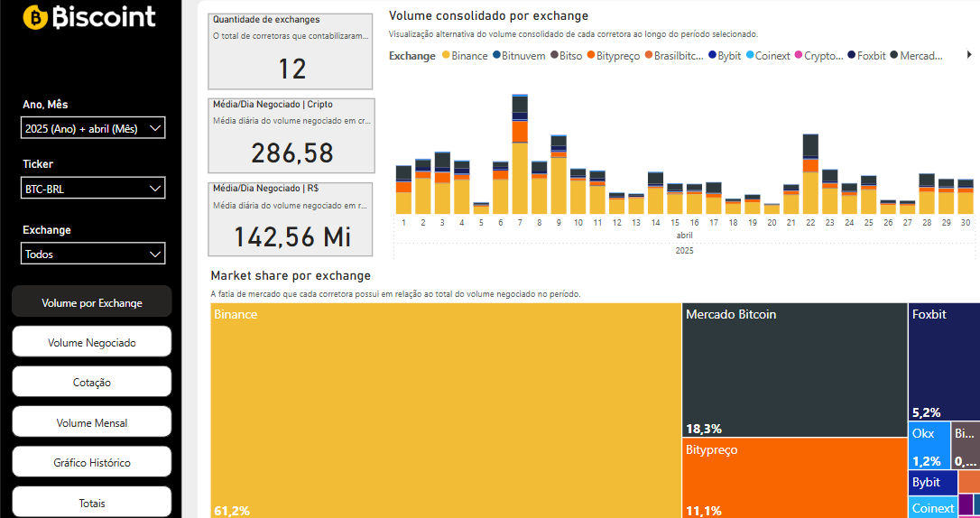Open the Totais page
The width and height of the screenshot is (980, 518).
click(x=92, y=503)
